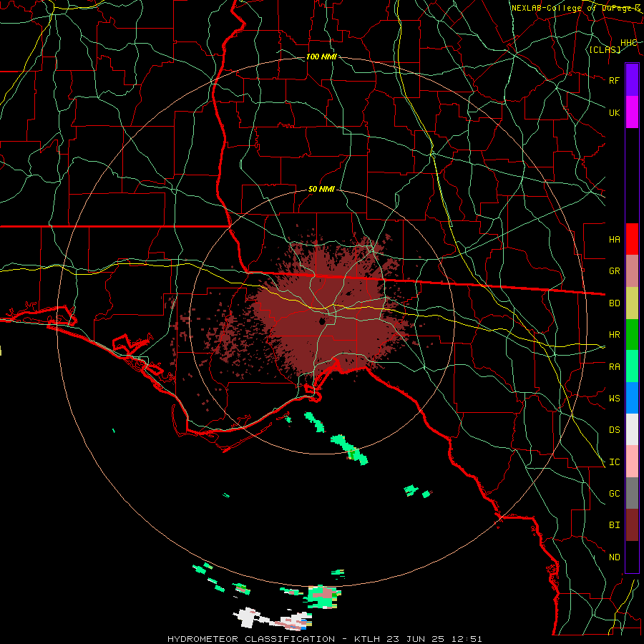This screenshot has width=644, height=644.
Task: Click the IC legend label
Action: click(614, 462)
